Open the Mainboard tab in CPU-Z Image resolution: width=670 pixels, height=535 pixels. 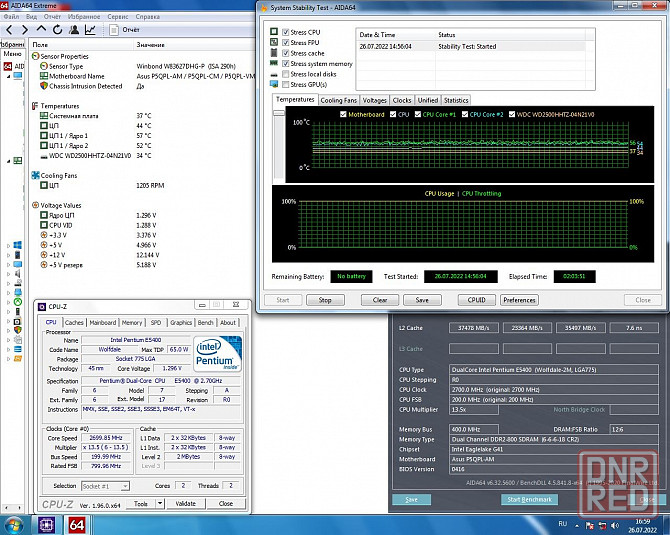pos(103,323)
